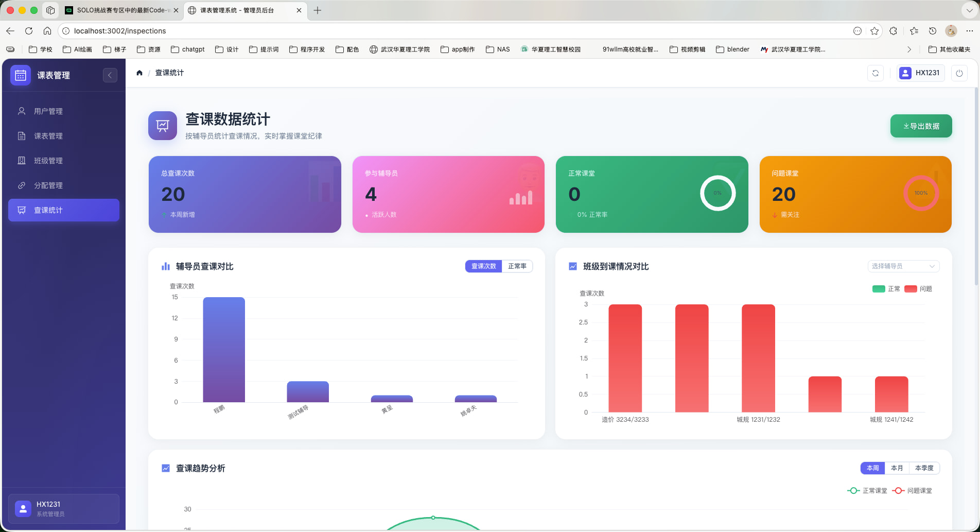The height and width of the screenshot is (532, 980).
Task: Open the browser extensions puzzle icon
Action: tap(893, 31)
